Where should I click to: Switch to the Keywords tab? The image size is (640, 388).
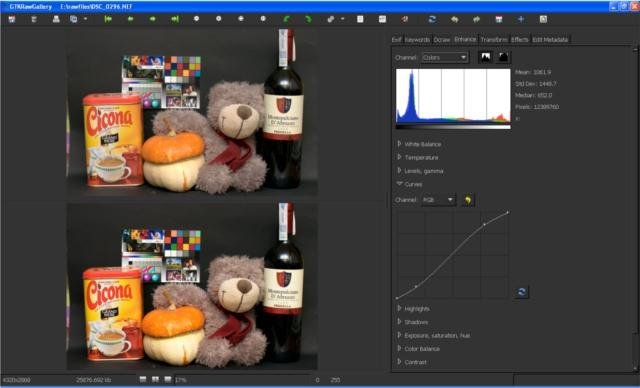(417, 40)
